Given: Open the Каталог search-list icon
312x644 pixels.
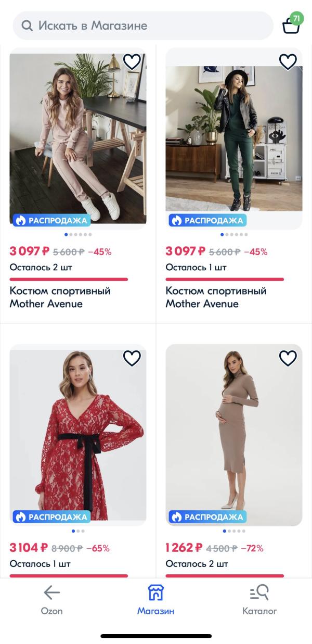Looking at the screenshot, I should click(259, 592).
